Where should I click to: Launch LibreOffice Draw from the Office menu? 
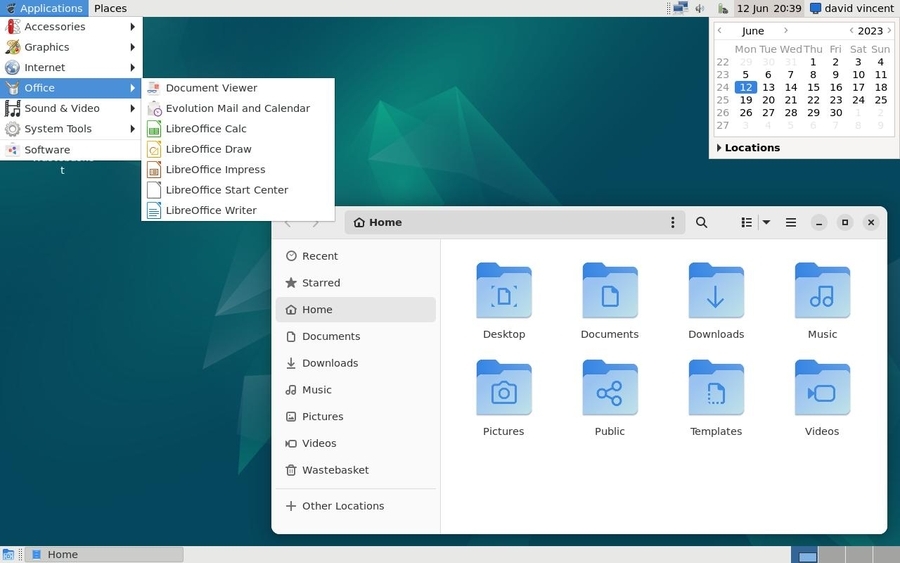point(238,149)
